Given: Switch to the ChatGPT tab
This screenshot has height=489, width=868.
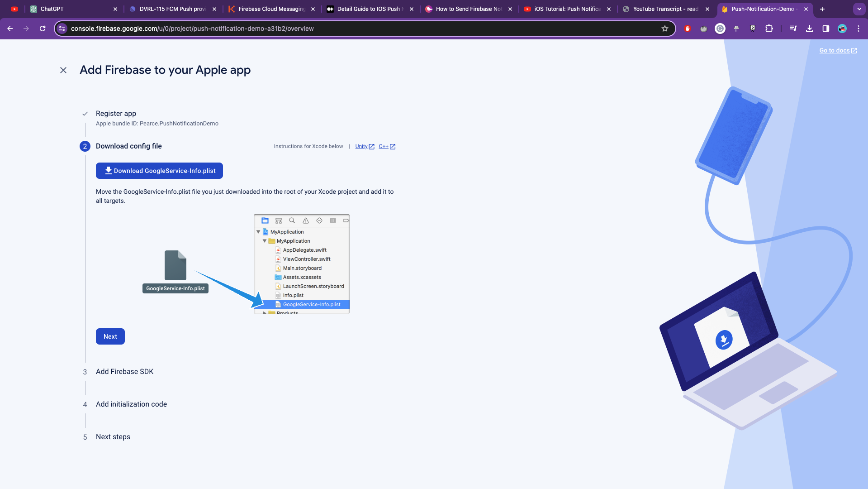Looking at the screenshot, I should point(72,9).
